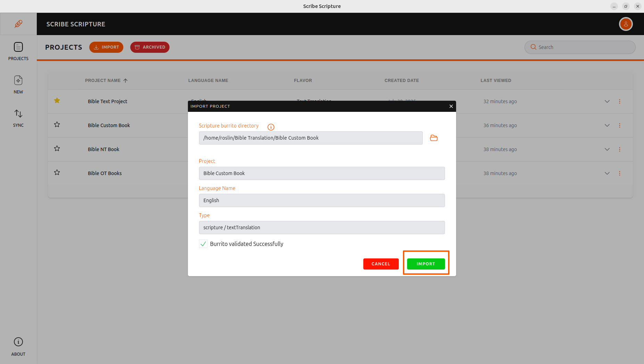Click the info icon next to Scripture burrito directory

point(271,127)
